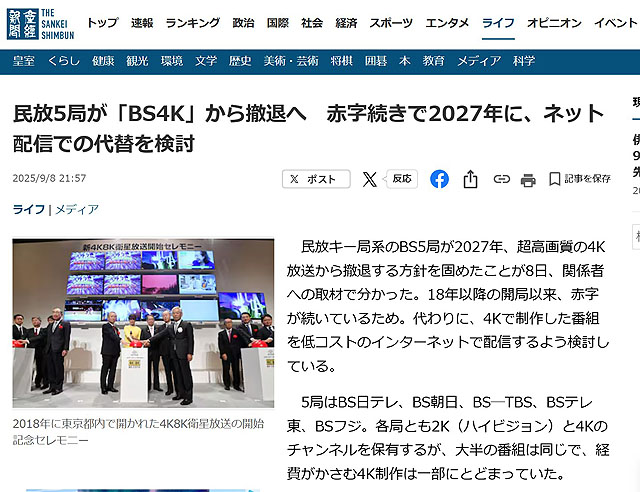Open イベント section
The width and height of the screenshot is (640, 492).
(616, 23)
